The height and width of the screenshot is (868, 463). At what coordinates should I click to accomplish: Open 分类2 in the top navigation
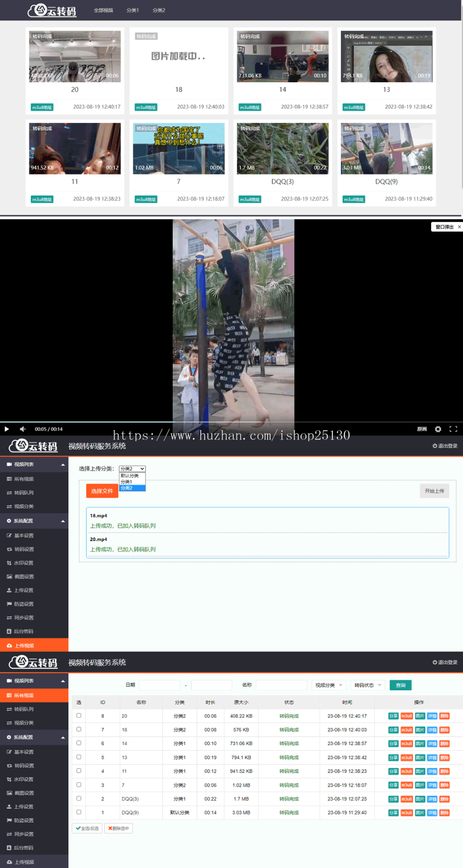[159, 10]
